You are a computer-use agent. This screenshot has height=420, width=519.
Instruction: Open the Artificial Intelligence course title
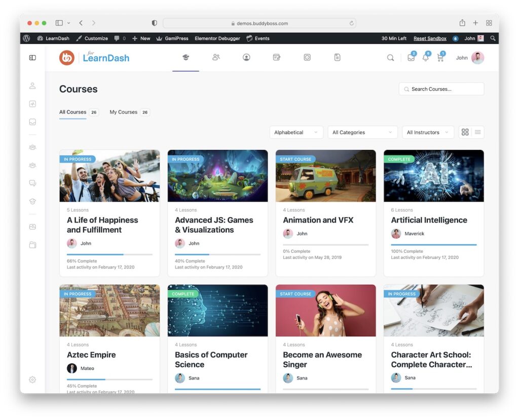429,220
